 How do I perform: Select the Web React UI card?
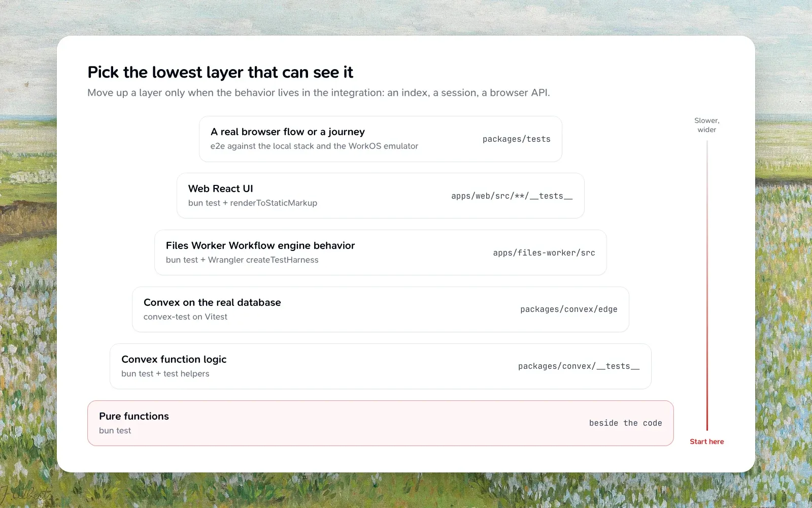[380, 196]
